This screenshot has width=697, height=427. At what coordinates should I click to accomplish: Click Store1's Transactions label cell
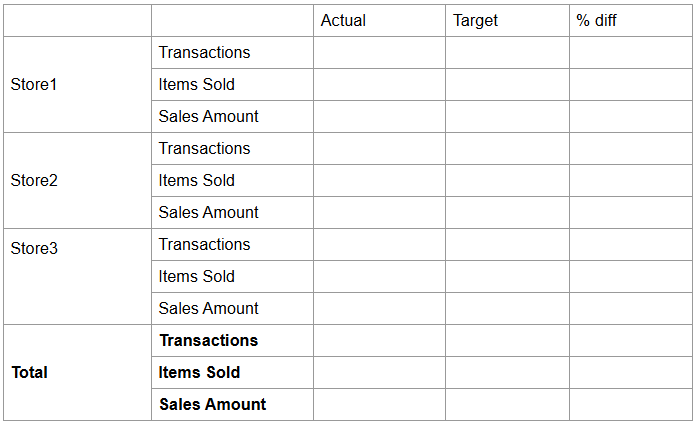click(x=232, y=53)
